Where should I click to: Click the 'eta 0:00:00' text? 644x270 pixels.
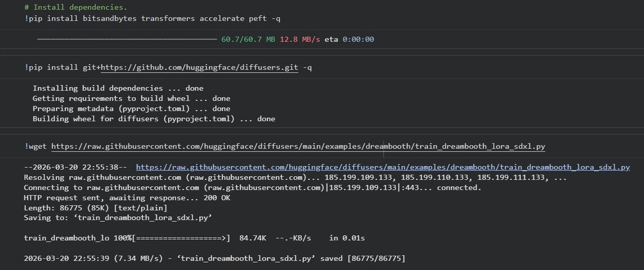click(349, 40)
